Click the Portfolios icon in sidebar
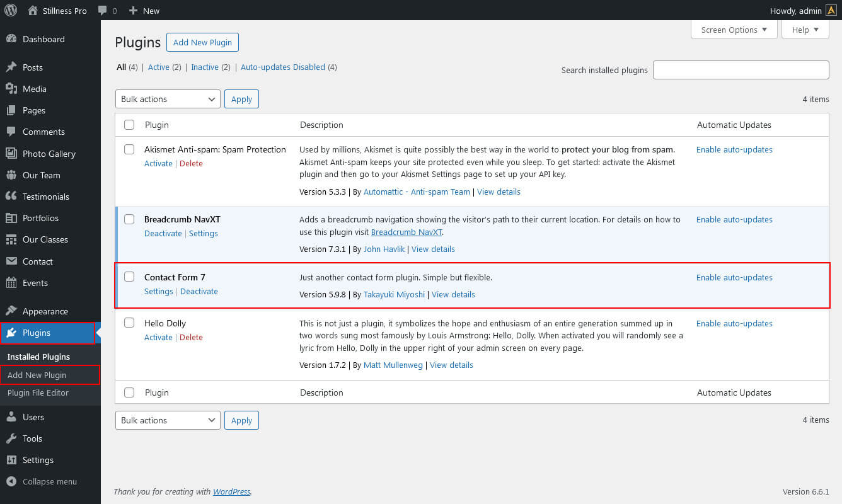This screenshot has height=504, width=842. (x=11, y=218)
